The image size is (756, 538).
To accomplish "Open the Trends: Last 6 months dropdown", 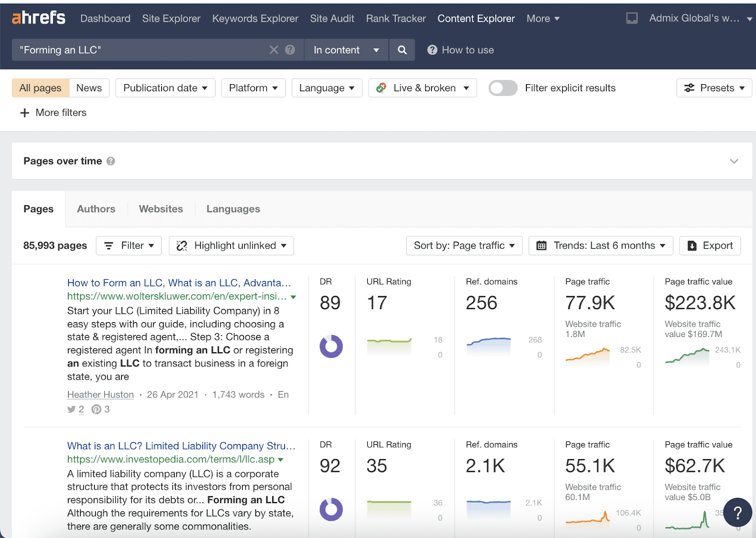I will pos(601,246).
